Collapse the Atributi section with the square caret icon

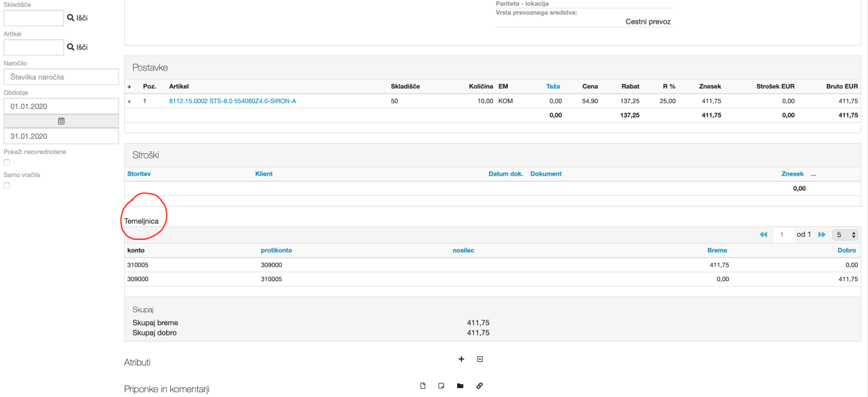tap(480, 359)
